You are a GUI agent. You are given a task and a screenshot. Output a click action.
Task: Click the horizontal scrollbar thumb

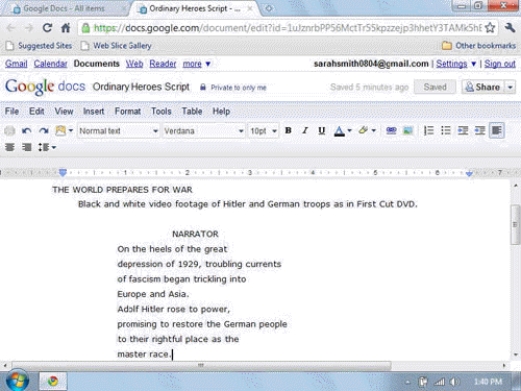pyautogui.click(x=201, y=365)
